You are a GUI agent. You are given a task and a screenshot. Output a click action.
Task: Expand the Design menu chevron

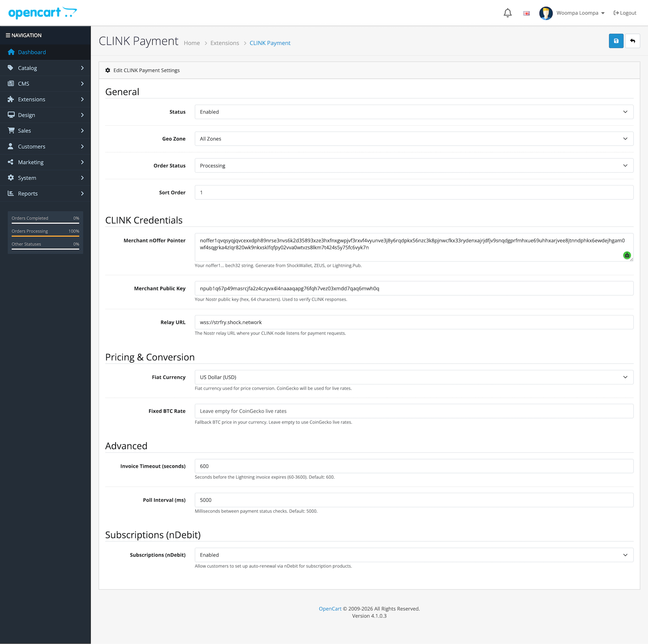[82, 115]
